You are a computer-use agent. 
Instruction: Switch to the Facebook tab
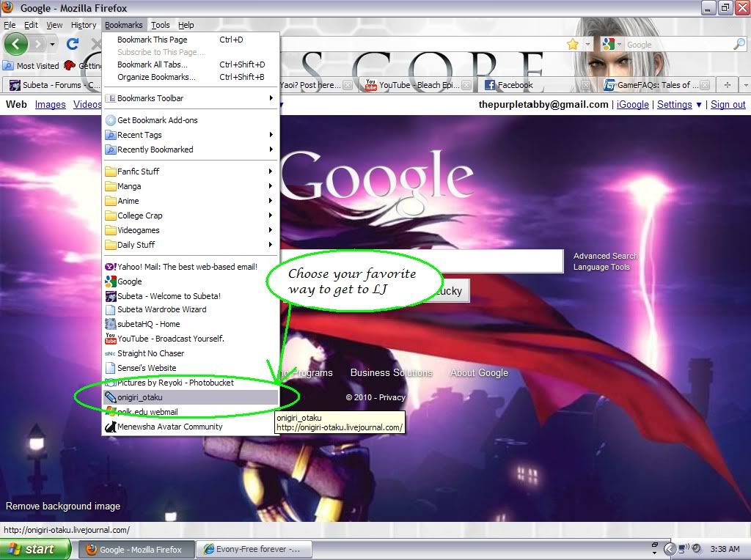pyautogui.click(x=538, y=85)
